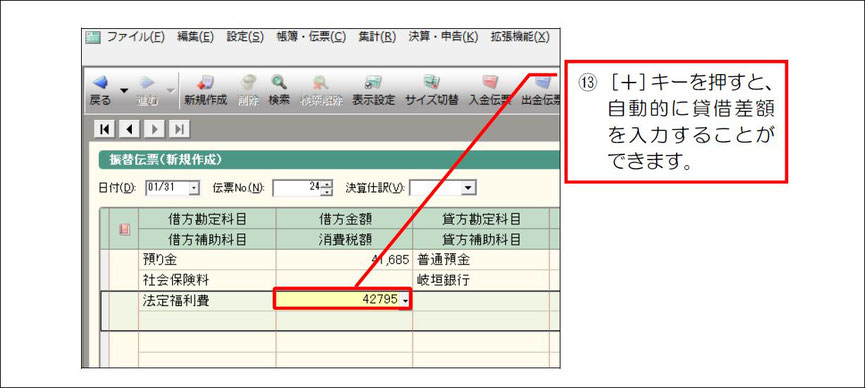Click the 消費税額 column header

pos(344,240)
